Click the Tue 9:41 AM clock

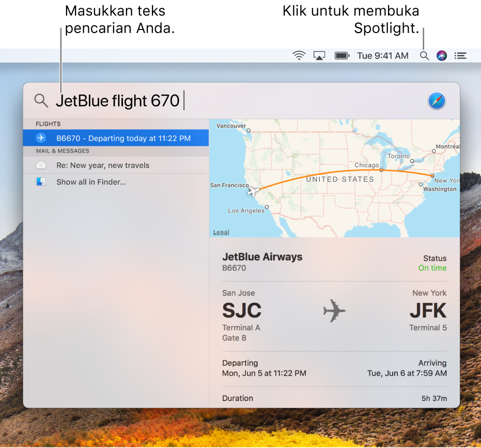382,56
